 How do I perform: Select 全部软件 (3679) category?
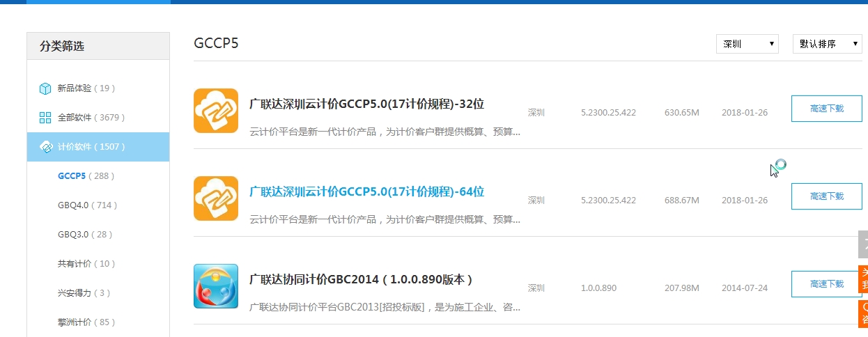[x=91, y=118]
